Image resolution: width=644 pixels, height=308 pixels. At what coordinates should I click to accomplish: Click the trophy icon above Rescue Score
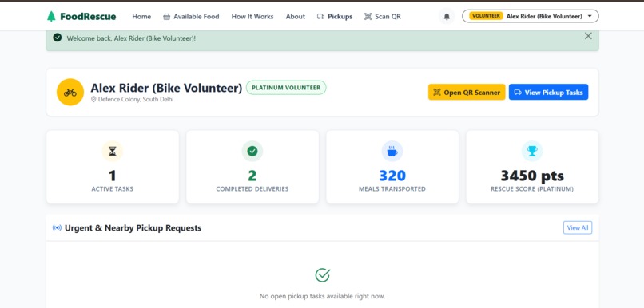pyautogui.click(x=532, y=152)
